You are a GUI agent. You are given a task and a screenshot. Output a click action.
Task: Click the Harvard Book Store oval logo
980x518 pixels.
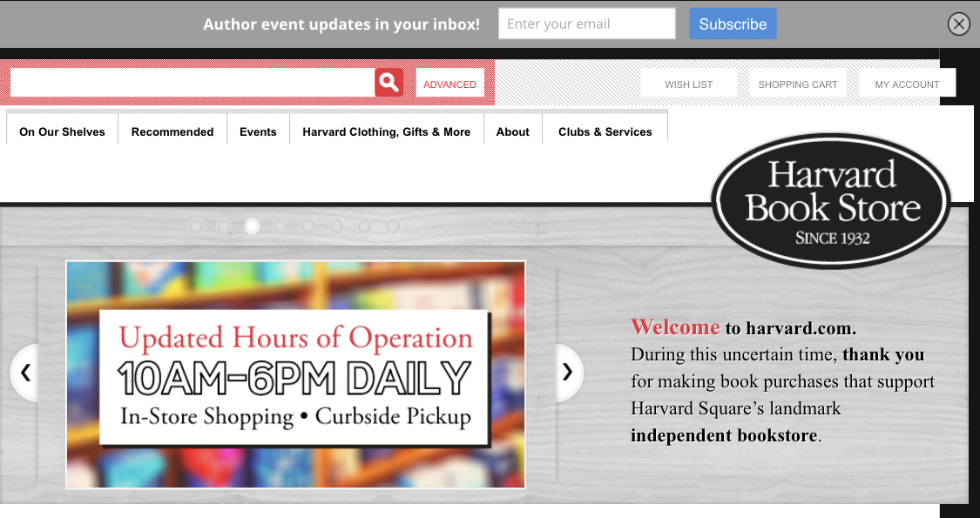pos(832,201)
